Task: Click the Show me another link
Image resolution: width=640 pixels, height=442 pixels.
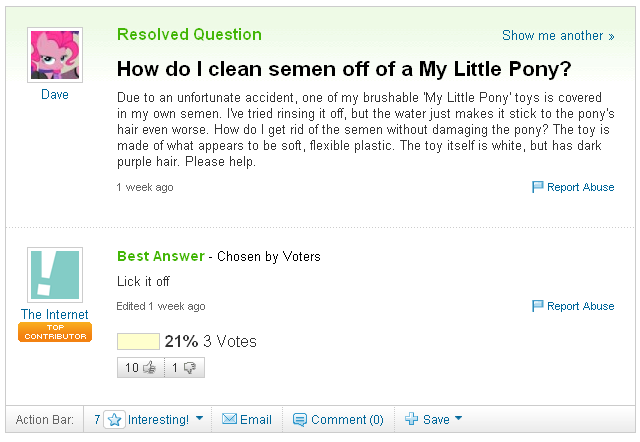Action: coord(558,36)
